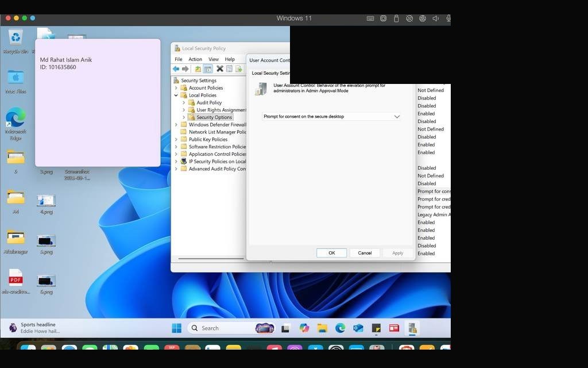Go back with the blue Back arrow
The width and height of the screenshot is (588, 368).
(x=176, y=69)
